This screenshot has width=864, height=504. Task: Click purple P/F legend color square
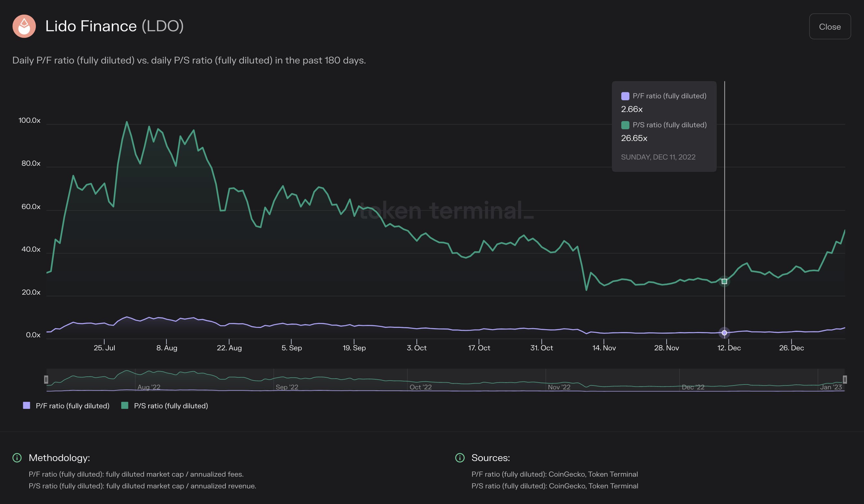(x=26, y=406)
